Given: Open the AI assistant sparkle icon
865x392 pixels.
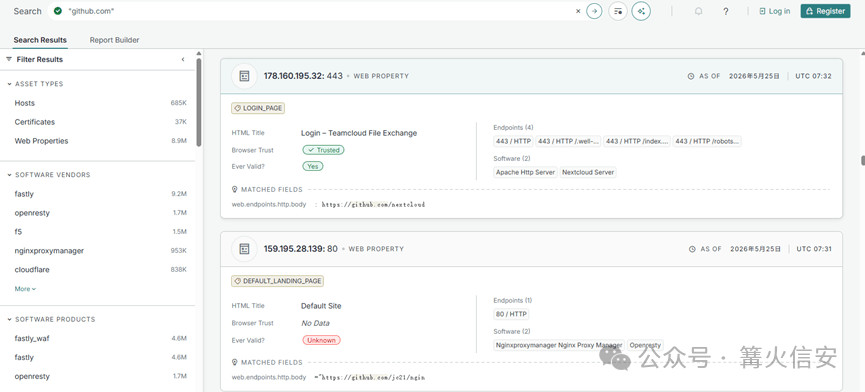Looking at the screenshot, I should coord(641,11).
